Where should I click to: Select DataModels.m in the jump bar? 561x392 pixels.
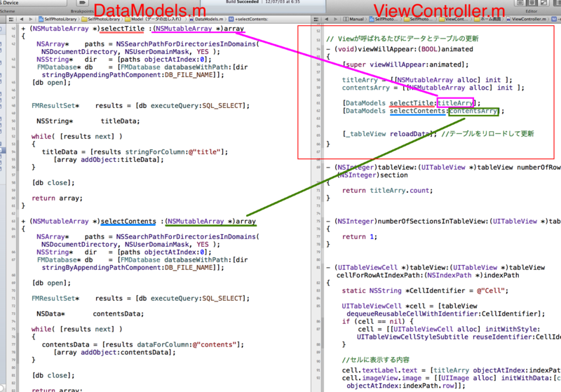tap(206, 19)
